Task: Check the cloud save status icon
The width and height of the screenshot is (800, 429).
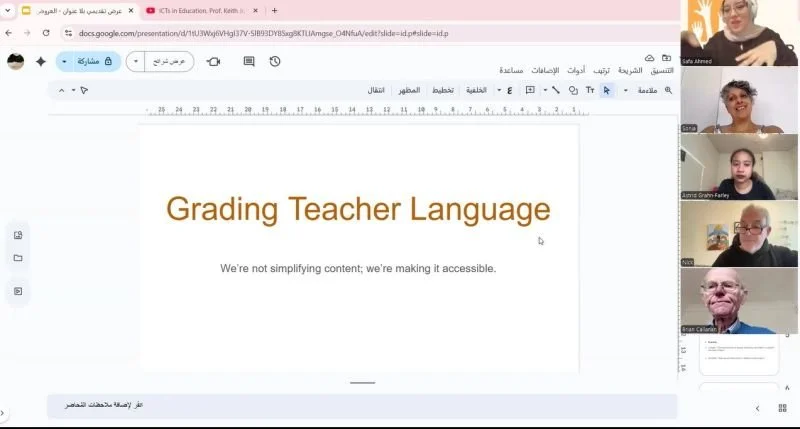Action: pyautogui.click(x=649, y=58)
